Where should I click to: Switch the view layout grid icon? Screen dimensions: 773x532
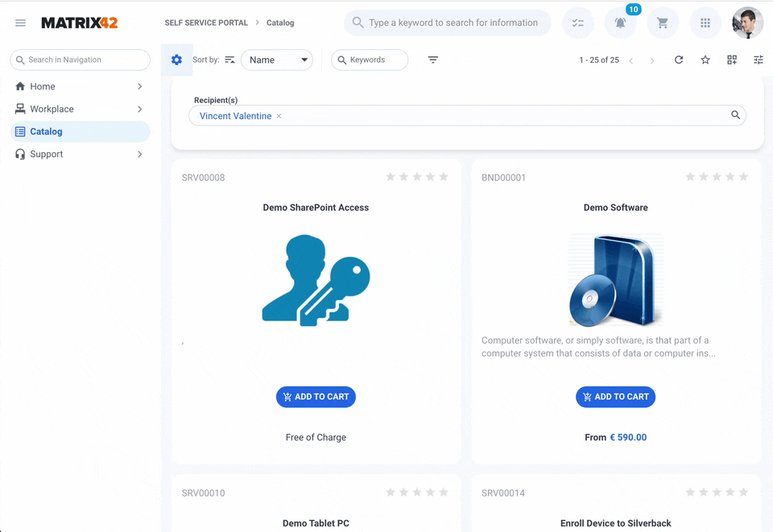tap(732, 60)
